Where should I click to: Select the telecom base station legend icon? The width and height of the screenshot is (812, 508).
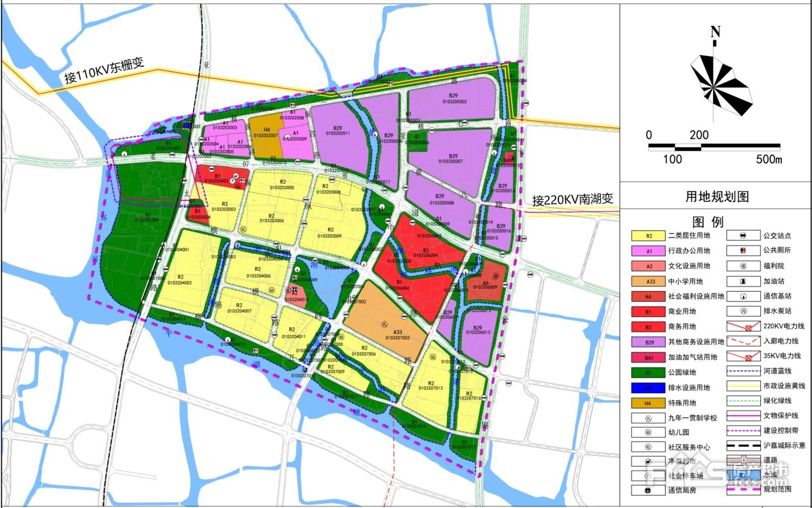click(743, 296)
